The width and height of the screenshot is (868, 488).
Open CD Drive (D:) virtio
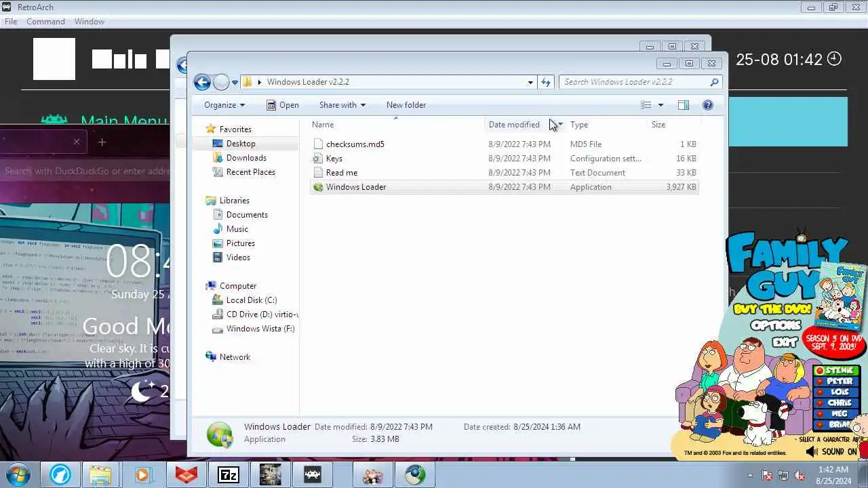click(262, 314)
